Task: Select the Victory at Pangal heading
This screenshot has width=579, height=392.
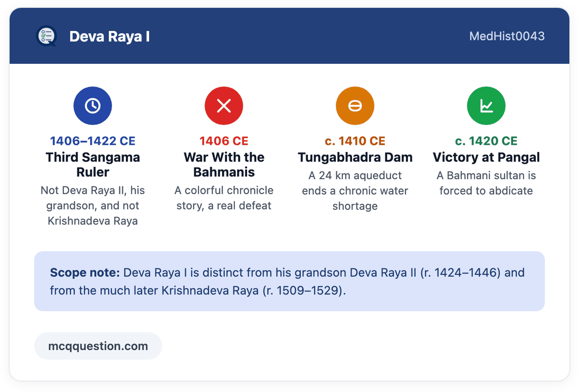Action: (x=486, y=157)
